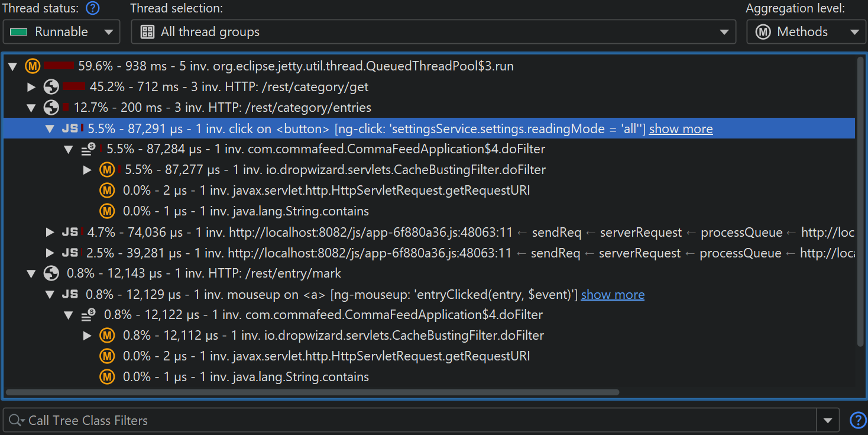Click show more on the click on <button> row
The height and width of the screenshot is (435, 868).
click(681, 129)
